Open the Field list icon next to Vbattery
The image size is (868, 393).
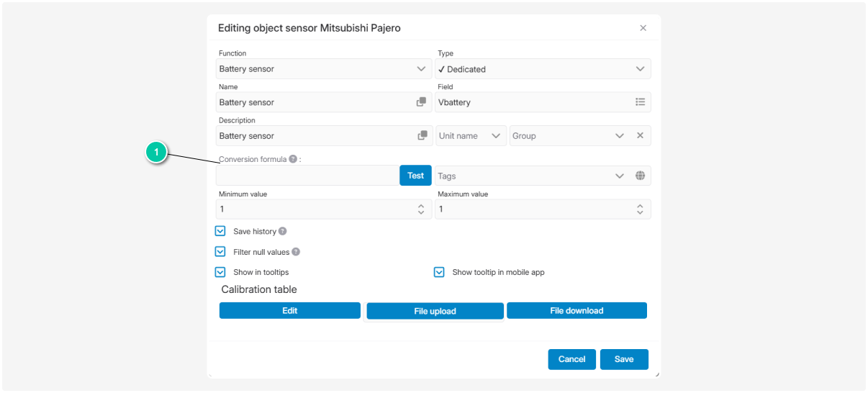pos(640,102)
